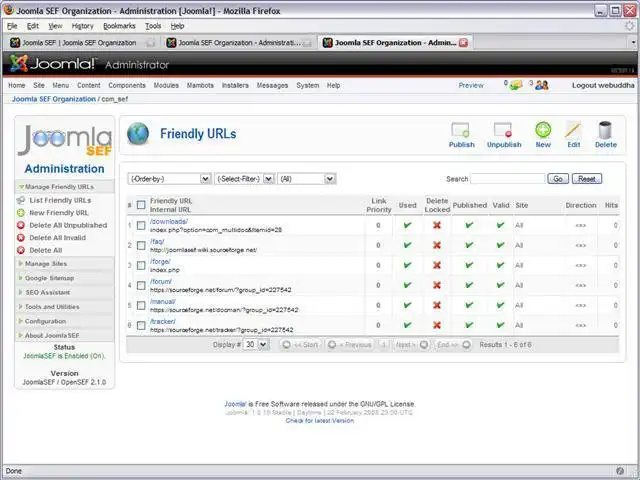Click the Edit pencil toolbar icon
Viewport: 640px width, 480px height.
coord(573,130)
